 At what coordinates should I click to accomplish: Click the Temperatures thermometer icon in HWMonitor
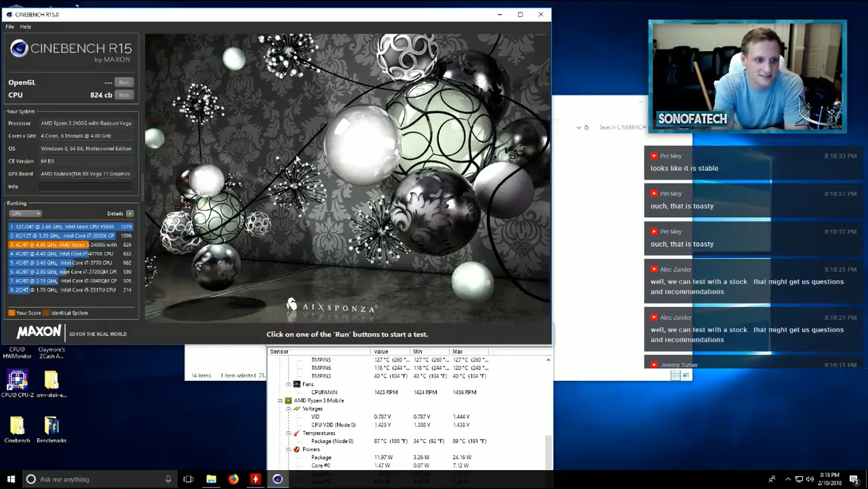[x=297, y=433]
